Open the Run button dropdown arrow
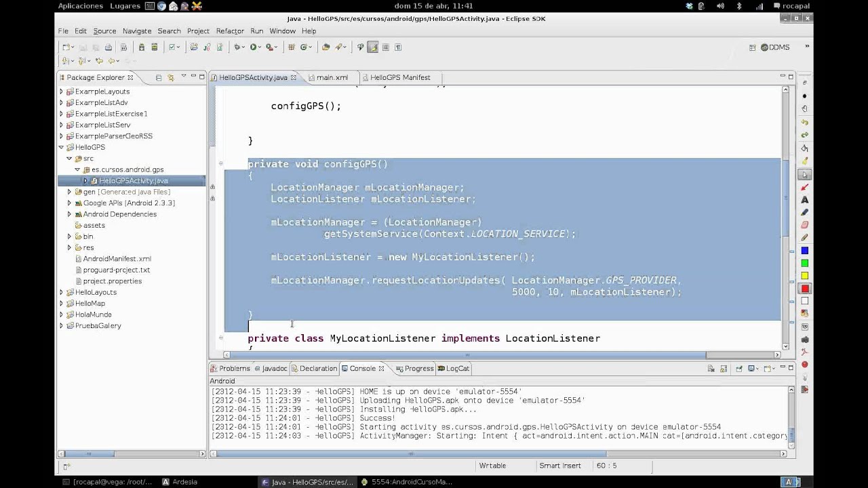Image resolution: width=868 pixels, height=488 pixels. point(260,47)
